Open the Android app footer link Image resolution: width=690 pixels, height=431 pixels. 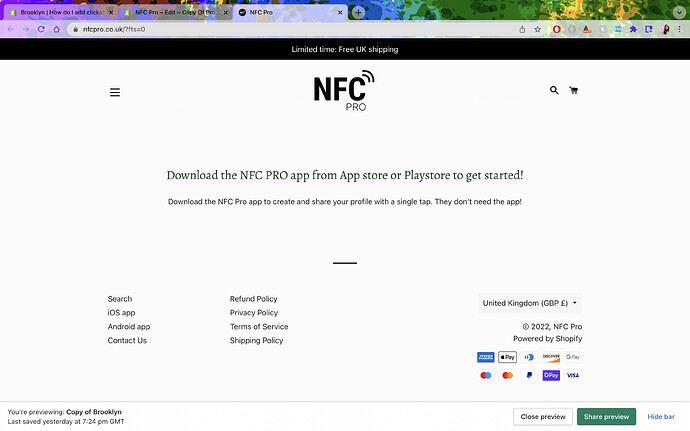(x=129, y=327)
